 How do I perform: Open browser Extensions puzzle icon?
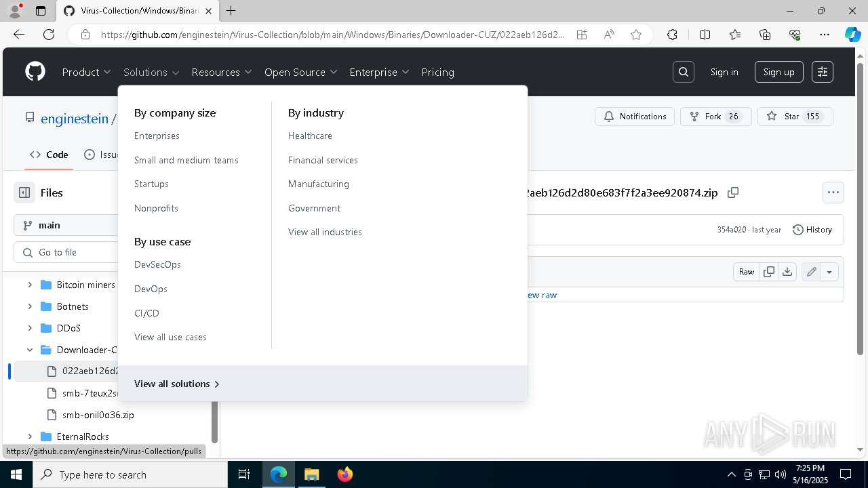pyautogui.click(x=672, y=35)
